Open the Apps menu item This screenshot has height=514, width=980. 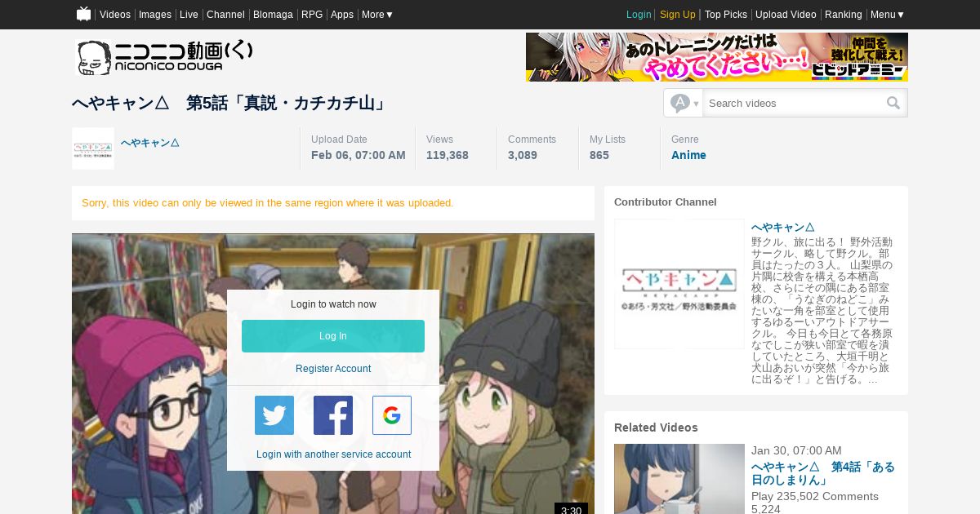(342, 15)
